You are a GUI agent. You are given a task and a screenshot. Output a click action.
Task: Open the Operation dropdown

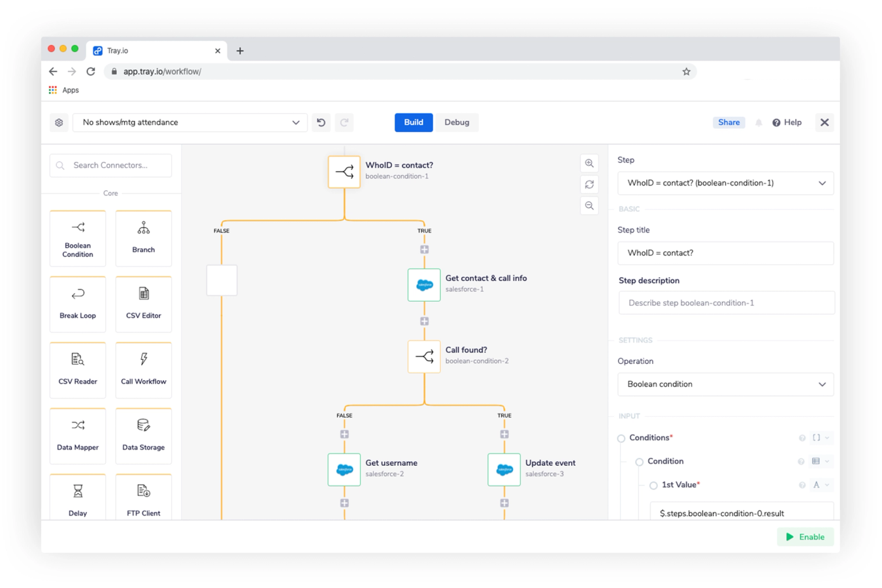[x=725, y=384]
